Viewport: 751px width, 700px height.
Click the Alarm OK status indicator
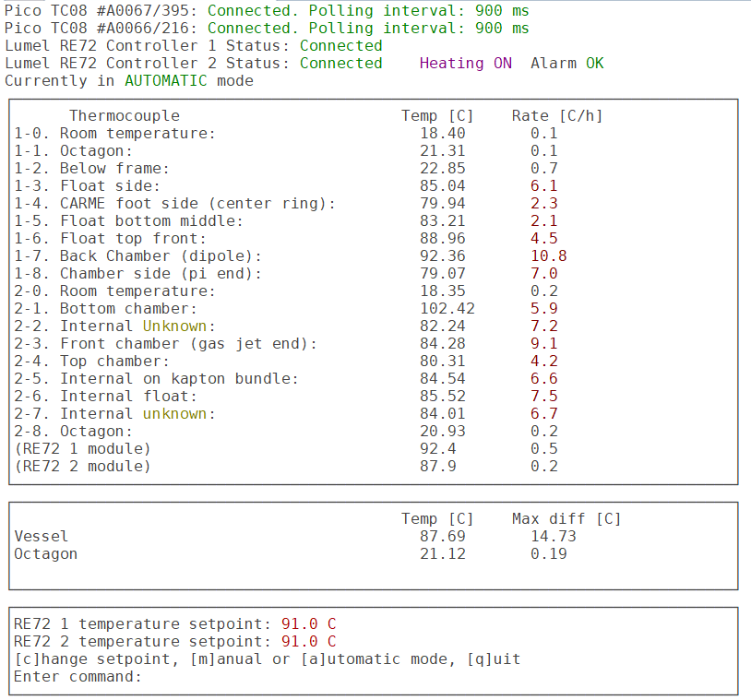[566, 64]
